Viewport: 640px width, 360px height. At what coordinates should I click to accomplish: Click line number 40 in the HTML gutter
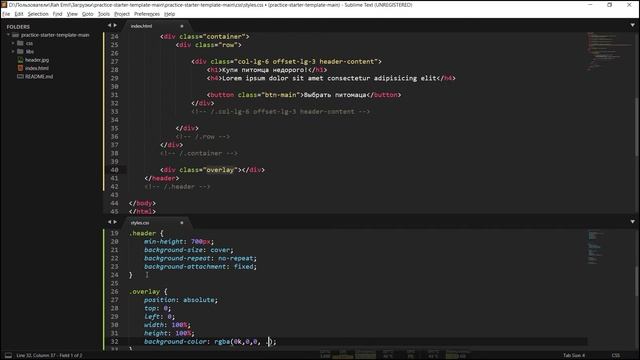pos(114,170)
